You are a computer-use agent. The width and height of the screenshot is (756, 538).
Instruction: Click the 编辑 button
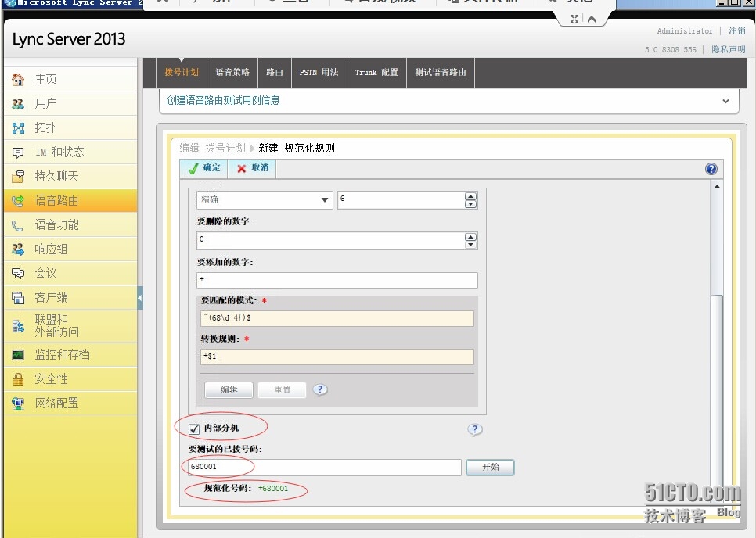[x=229, y=389]
